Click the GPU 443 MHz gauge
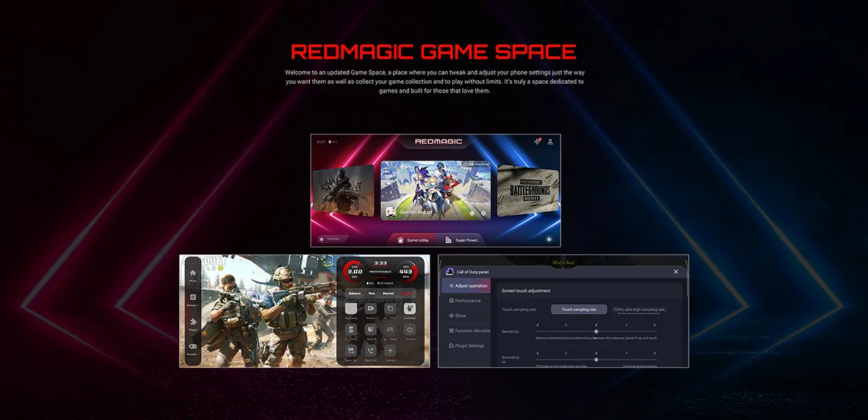 click(x=407, y=271)
